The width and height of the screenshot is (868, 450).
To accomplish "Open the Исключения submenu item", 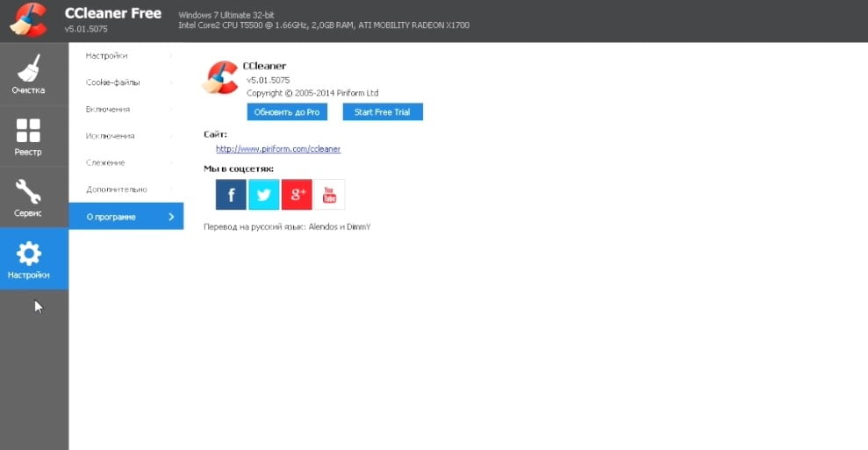I will pyautogui.click(x=126, y=136).
